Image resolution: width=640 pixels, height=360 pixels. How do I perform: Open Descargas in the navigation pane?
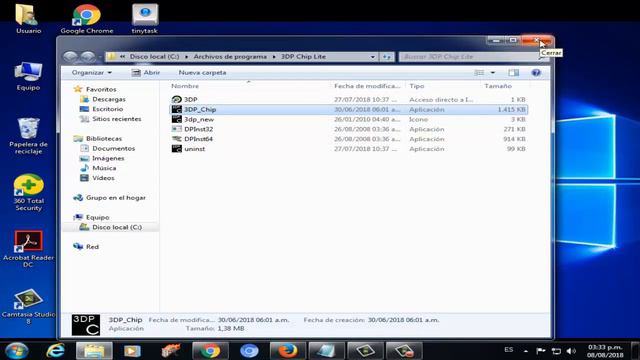(109, 99)
